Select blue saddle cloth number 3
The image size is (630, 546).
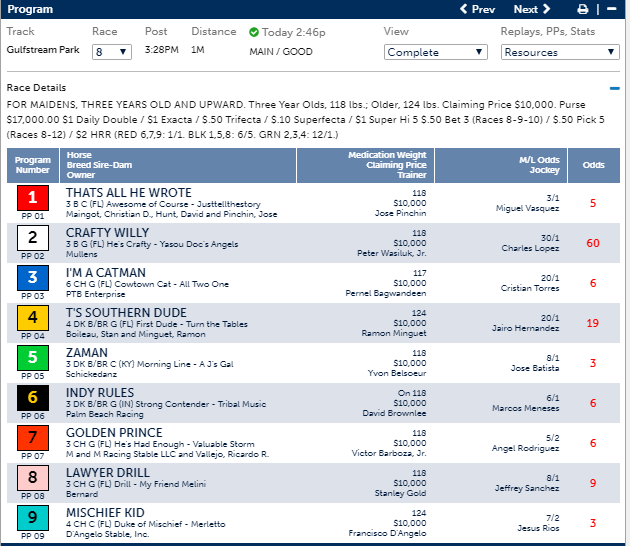(x=32, y=278)
